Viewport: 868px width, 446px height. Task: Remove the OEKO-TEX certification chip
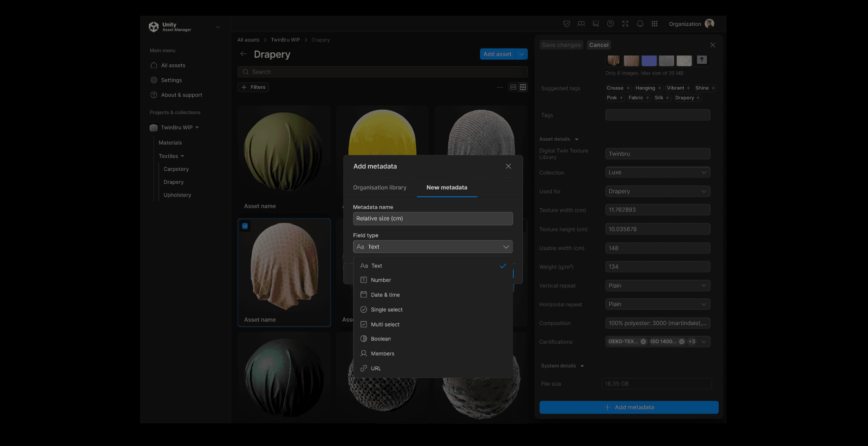[643, 341]
